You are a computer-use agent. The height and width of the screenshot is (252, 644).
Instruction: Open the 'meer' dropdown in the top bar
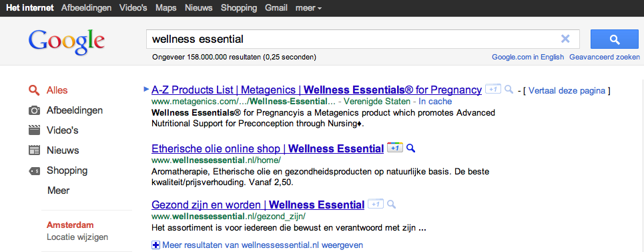pyautogui.click(x=308, y=8)
